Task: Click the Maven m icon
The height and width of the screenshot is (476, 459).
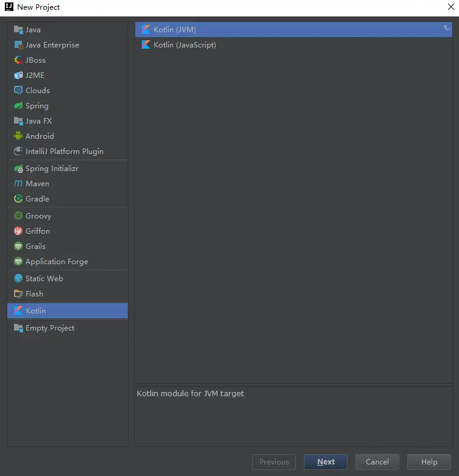Action: click(18, 184)
